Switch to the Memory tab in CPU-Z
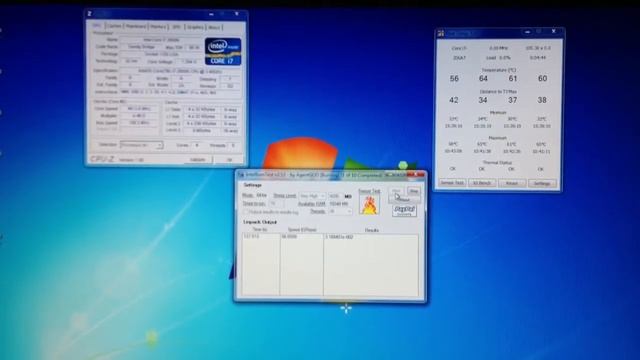This screenshot has height=360, width=640. point(158,27)
